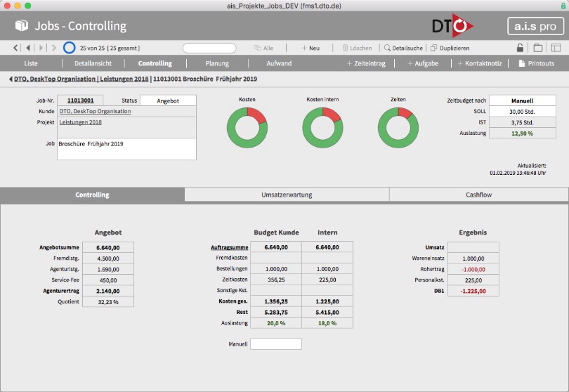This screenshot has width=569, height=392.
Task: Click the DTO logo
Action: (452, 26)
